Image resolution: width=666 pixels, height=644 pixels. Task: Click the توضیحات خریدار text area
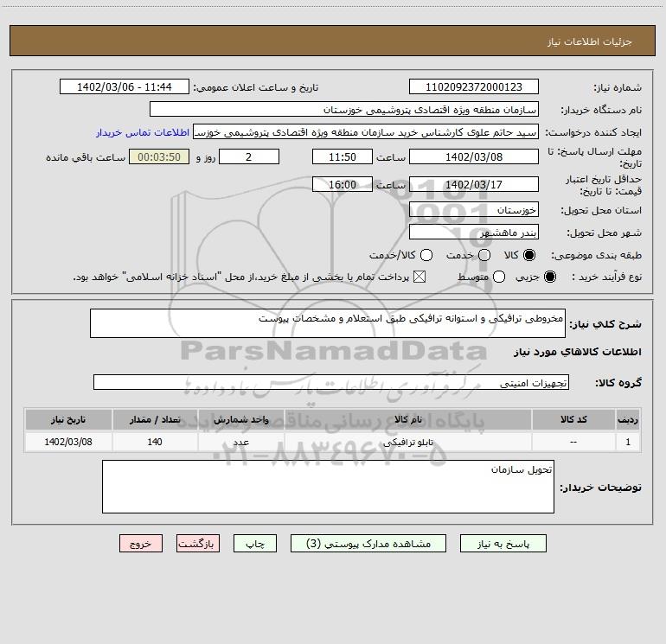[328, 487]
